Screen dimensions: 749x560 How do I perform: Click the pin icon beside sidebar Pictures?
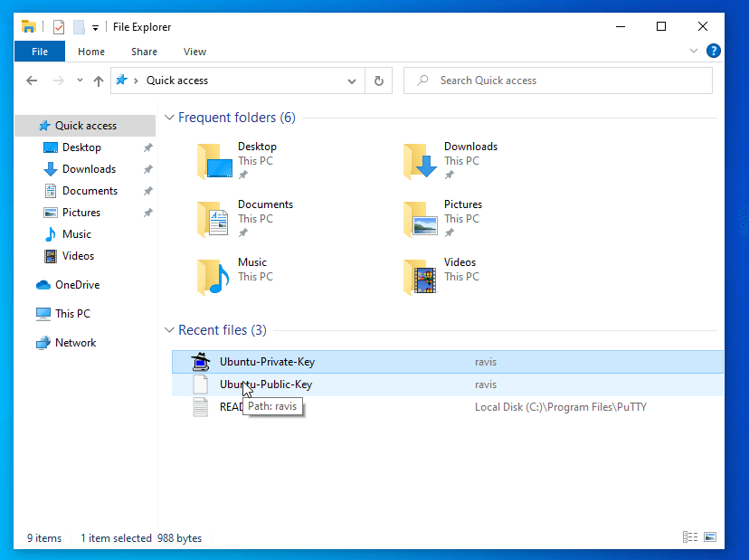click(x=148, y=213)
